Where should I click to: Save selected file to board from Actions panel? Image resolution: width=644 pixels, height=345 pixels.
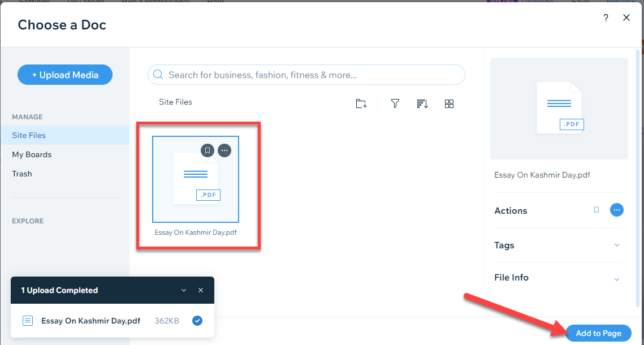[x=596, y=210]
